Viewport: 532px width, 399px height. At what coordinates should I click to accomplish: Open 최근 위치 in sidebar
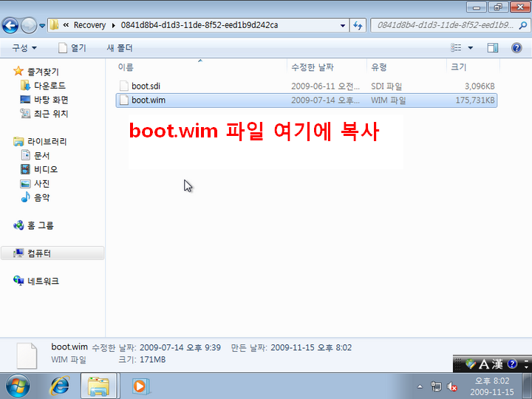click(51, 114)
